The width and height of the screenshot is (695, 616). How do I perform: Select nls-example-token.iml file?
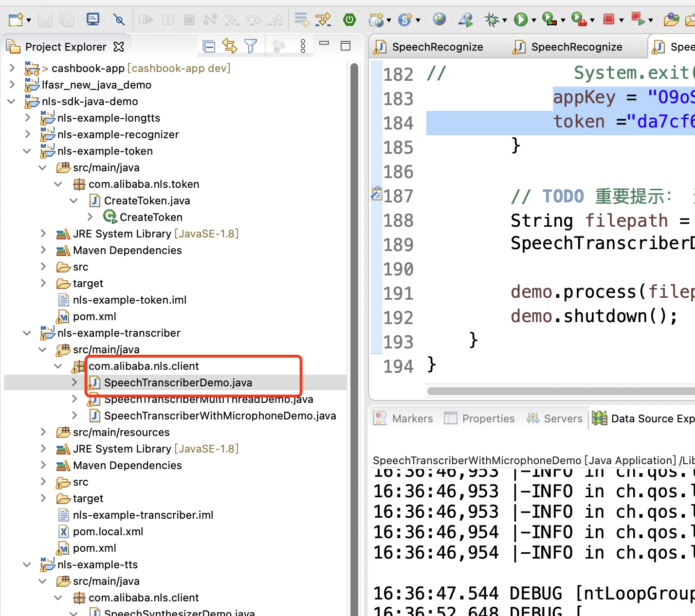pos(129,300)
